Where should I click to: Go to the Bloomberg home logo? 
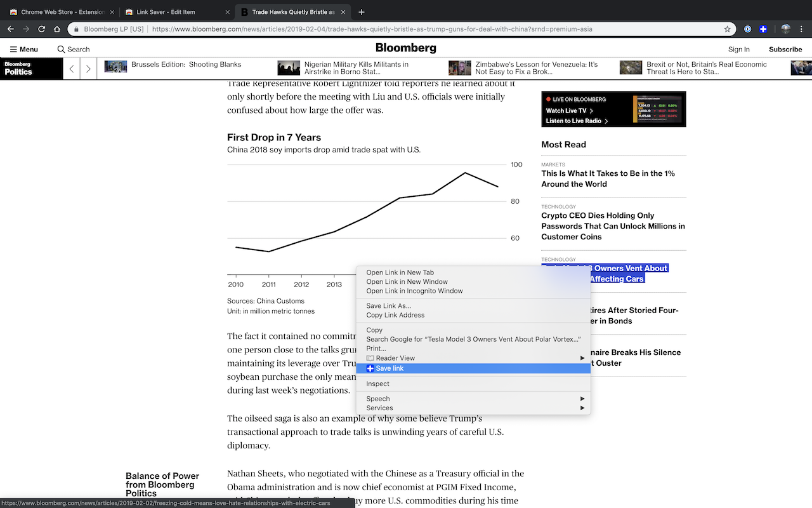click(x=406, y=48)
